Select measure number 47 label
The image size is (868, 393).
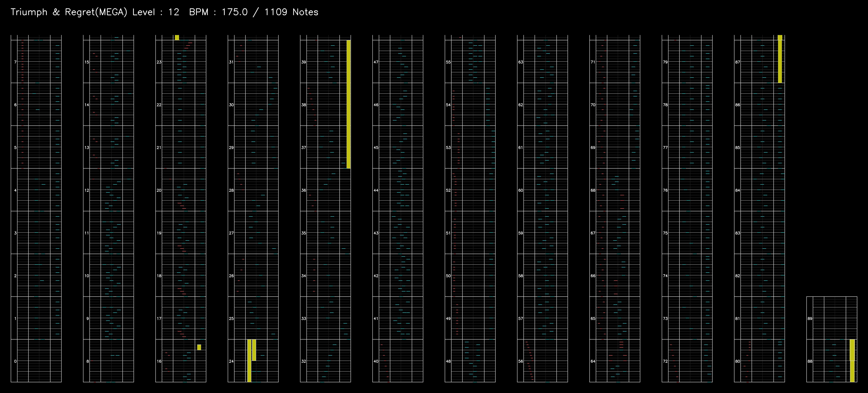tap(376, 62)
